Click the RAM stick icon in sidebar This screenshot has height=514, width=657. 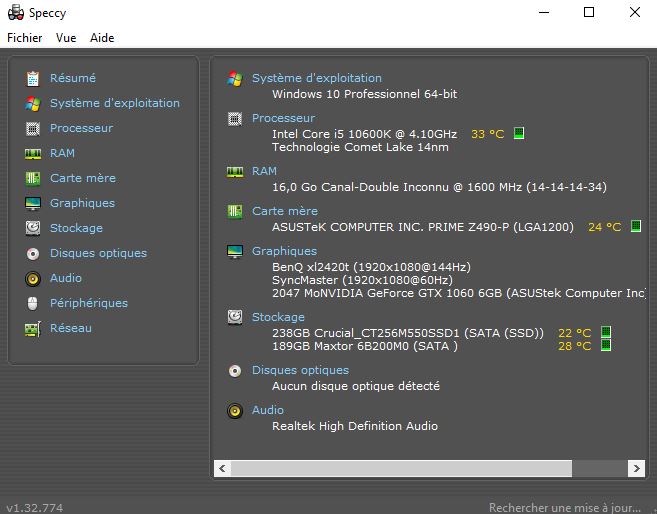33,153
